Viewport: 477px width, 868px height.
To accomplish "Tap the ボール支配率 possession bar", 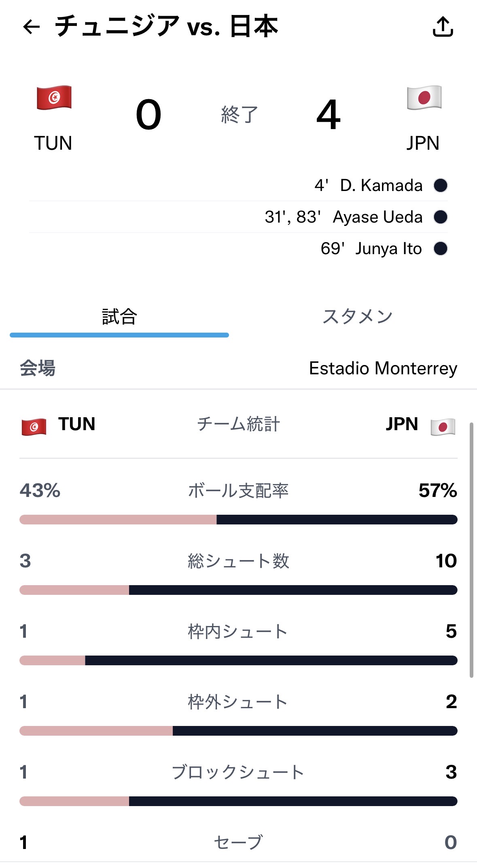I will [238, 520].
